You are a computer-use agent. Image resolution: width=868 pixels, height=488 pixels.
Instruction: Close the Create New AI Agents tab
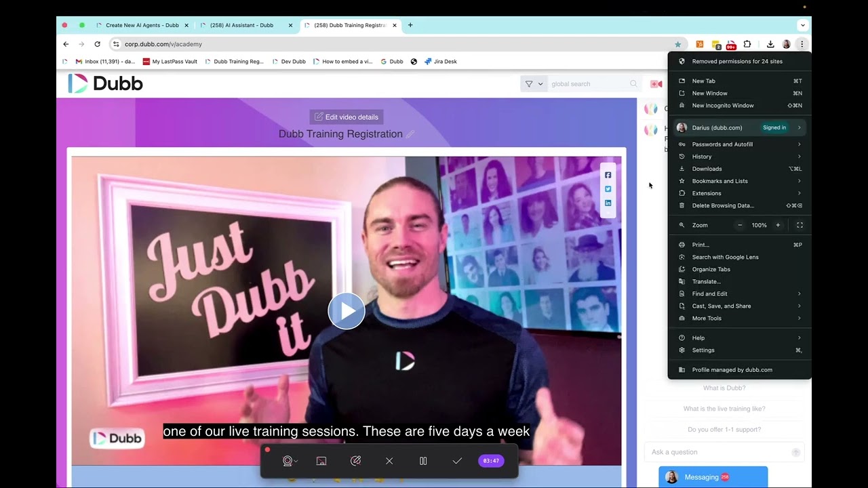pyautogui.click(x=186, y=25)
